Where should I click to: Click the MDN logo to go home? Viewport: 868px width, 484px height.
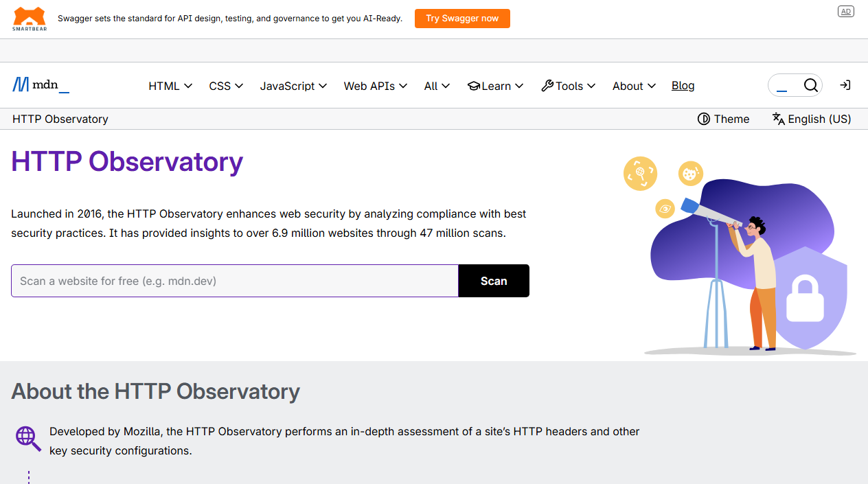tap(40, 84)
